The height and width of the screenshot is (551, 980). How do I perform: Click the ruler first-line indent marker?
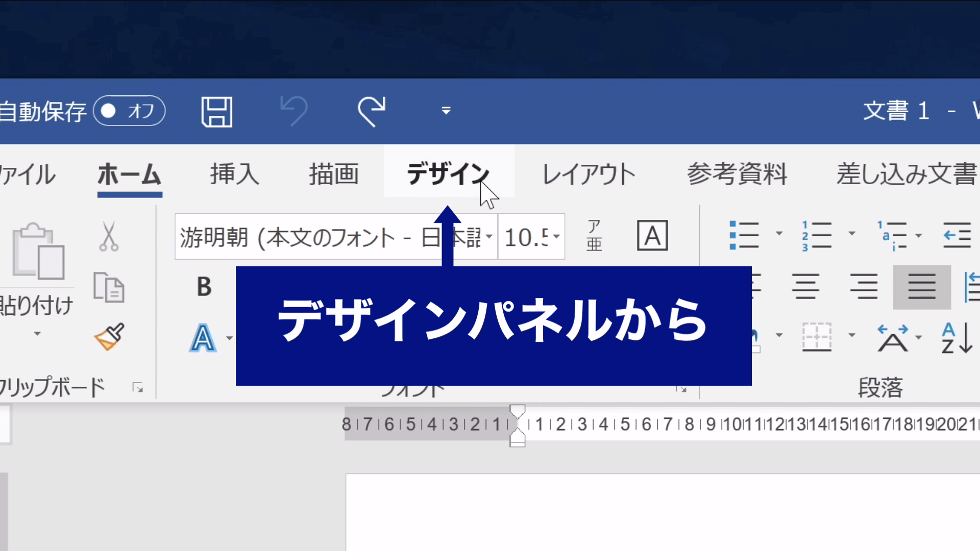tap(518, 411)
